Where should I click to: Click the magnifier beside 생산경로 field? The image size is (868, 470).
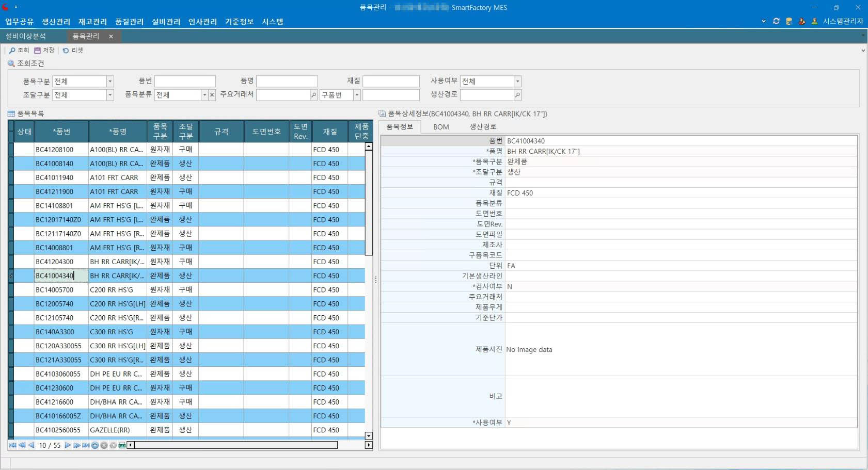pos(517,95)
